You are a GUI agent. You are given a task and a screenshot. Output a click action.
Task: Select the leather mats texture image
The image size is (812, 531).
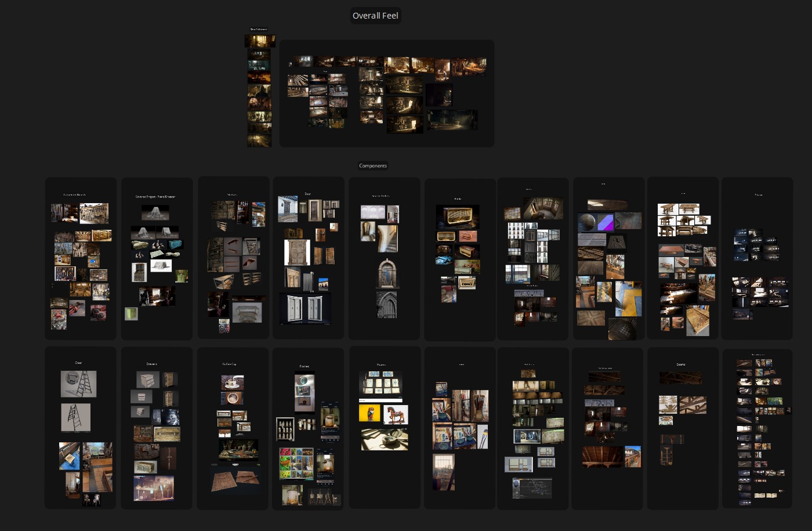click(x=235, y=481)
